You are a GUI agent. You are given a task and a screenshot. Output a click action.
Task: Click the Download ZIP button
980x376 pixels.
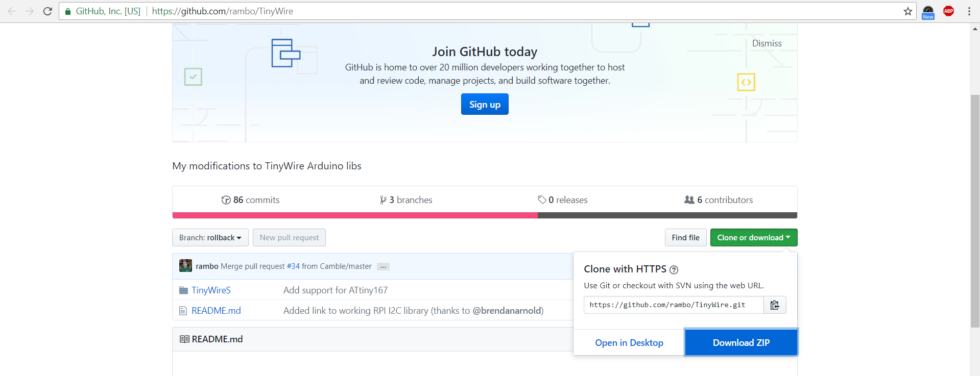point(741,343)
